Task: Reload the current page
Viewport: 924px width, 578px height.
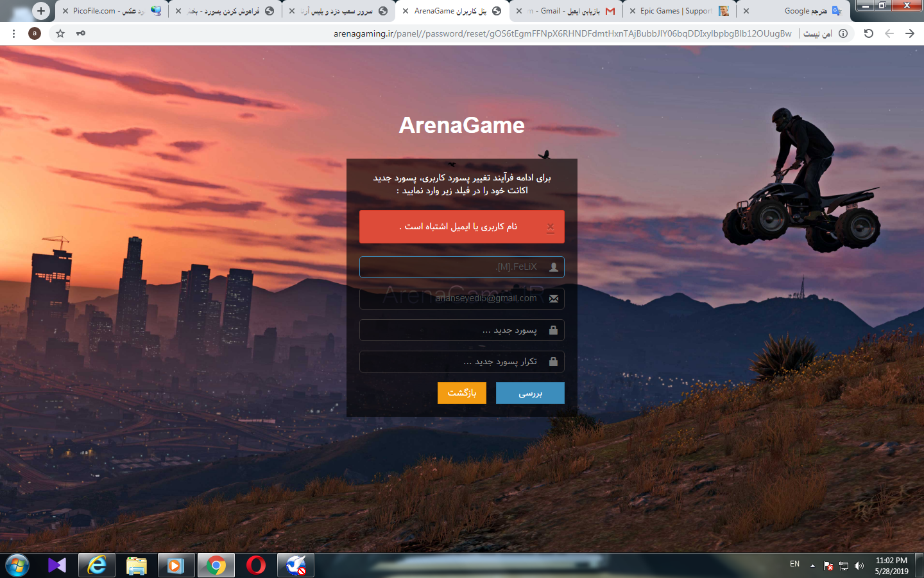Action: 869,33
